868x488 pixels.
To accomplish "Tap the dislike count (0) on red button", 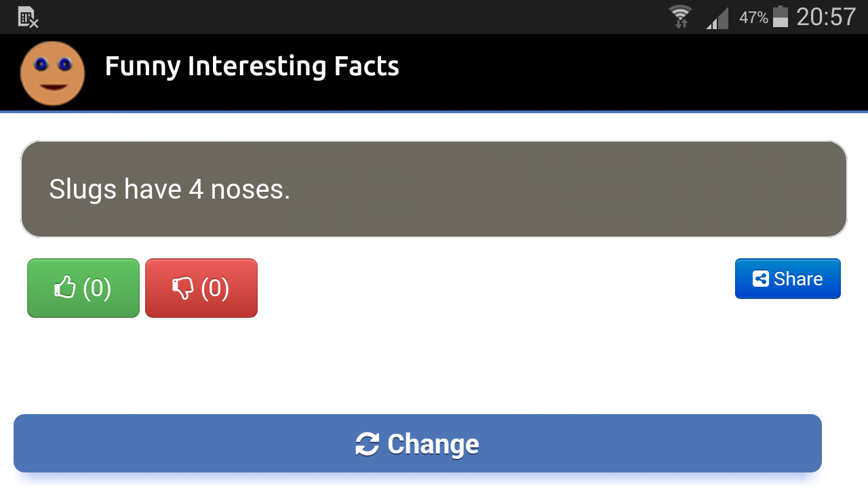I will (x=215, y=288).
